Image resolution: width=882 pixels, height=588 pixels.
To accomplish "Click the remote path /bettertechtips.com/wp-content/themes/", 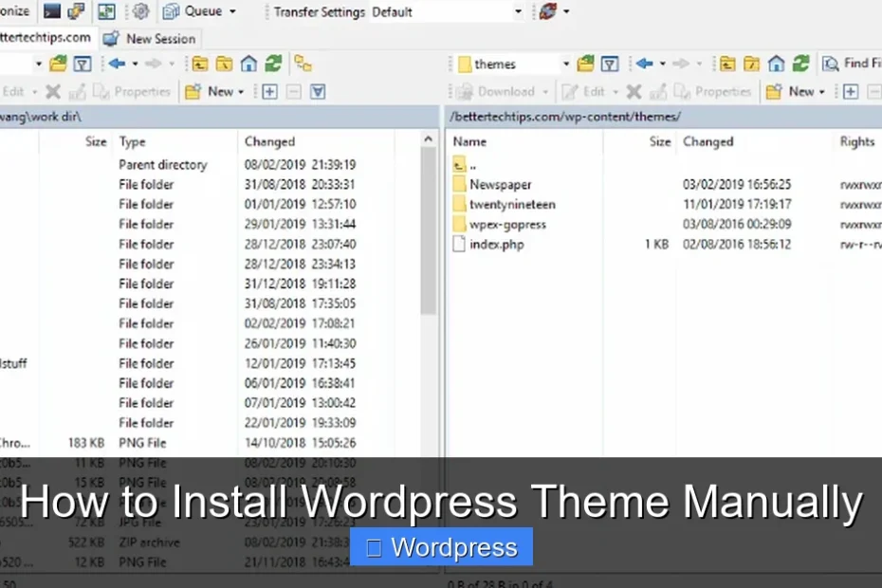I will [x=564, y=117].
